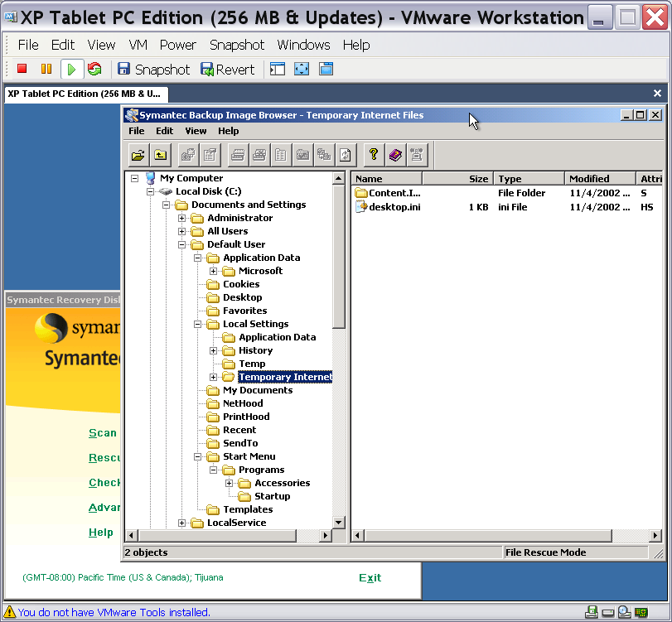This screenshot has height=622, width=672.
Task: Click the open folder toolbar icon
Action: (138, 154)
